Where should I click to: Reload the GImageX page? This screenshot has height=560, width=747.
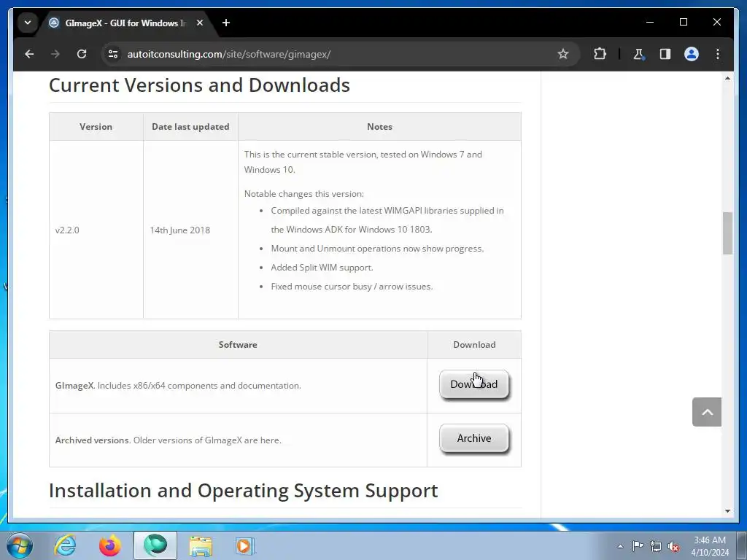[82, 54]
